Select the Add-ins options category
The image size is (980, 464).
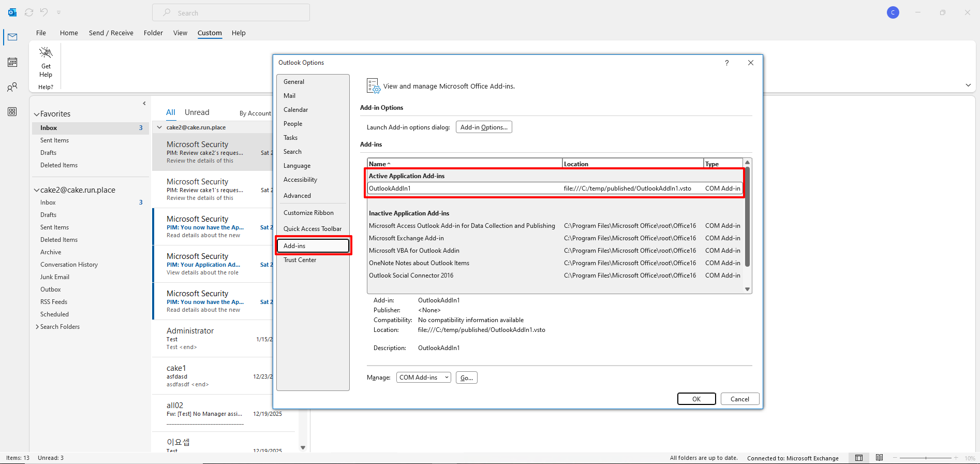coord(313,246)
